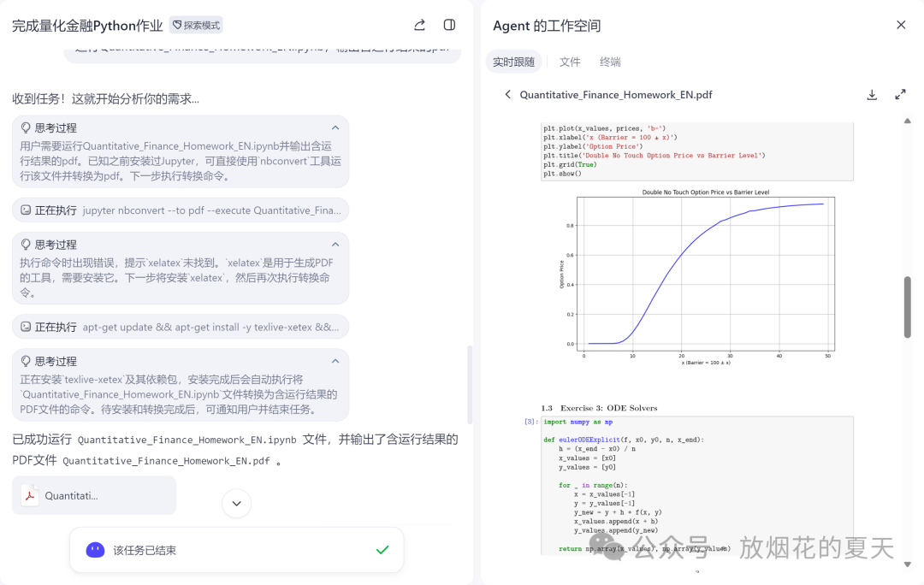The width and height of the screenshot is (924, 585).
Task: Collapse the 思考过程 block about nbconvert
Action: click(335, 128)
